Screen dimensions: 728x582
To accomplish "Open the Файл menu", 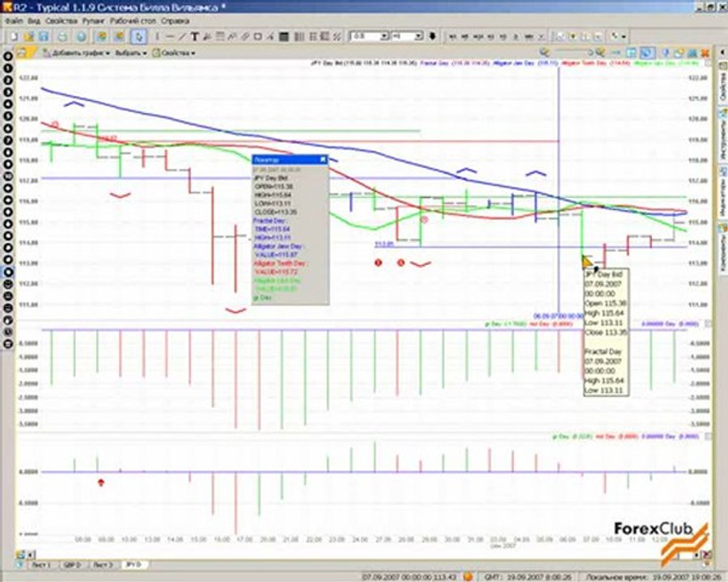I will (x=14, y=21).
